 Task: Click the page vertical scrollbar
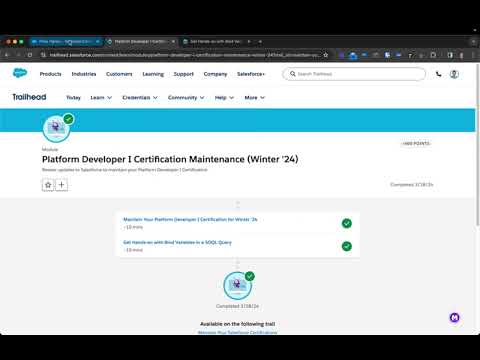coord(478,145)
